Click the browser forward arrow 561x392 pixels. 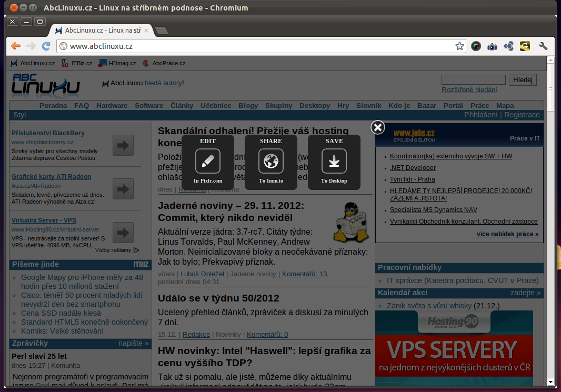(x=31, y=46)
